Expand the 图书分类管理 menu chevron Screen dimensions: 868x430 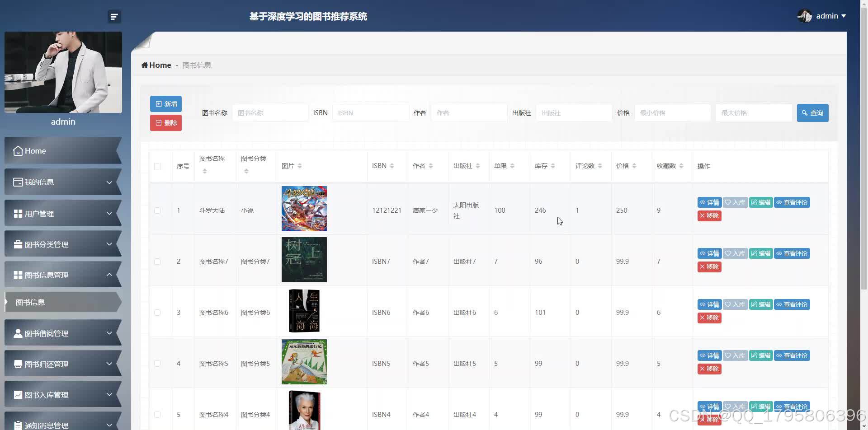coord(109,244)
